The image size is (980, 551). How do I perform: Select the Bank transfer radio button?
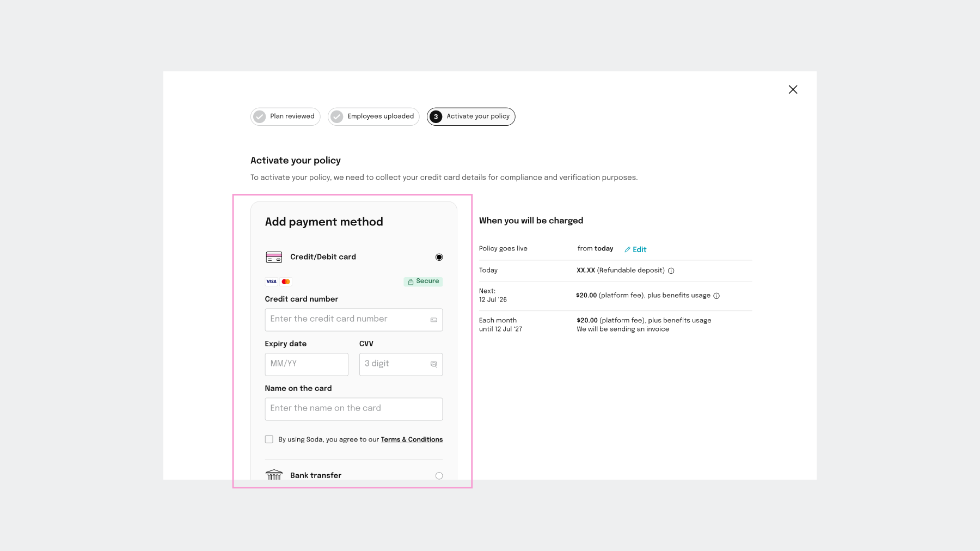(439, 475)
